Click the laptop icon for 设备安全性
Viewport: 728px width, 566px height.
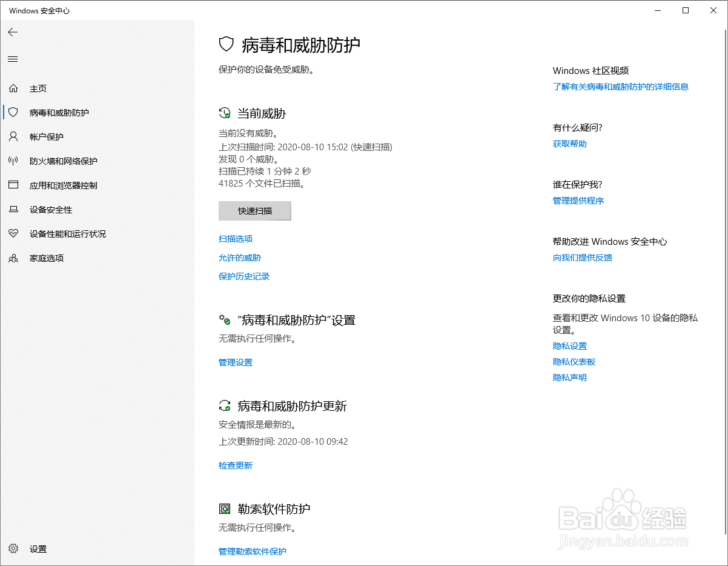click(x=13, y=210)
